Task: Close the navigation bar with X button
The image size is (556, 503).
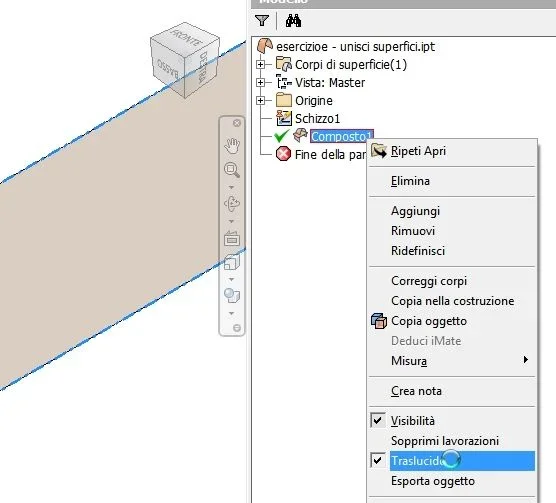Action: [237, 123]
